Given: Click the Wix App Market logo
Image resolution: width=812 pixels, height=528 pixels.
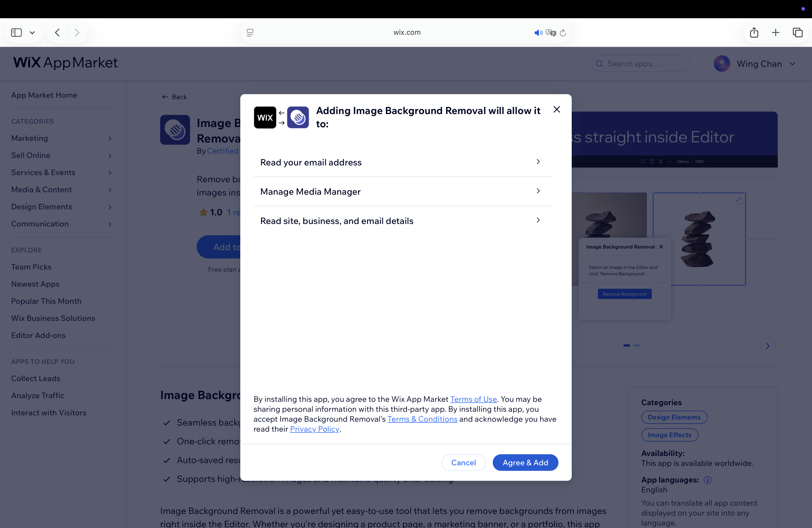Looking at the screenshot, I should [x=65, y=63].
